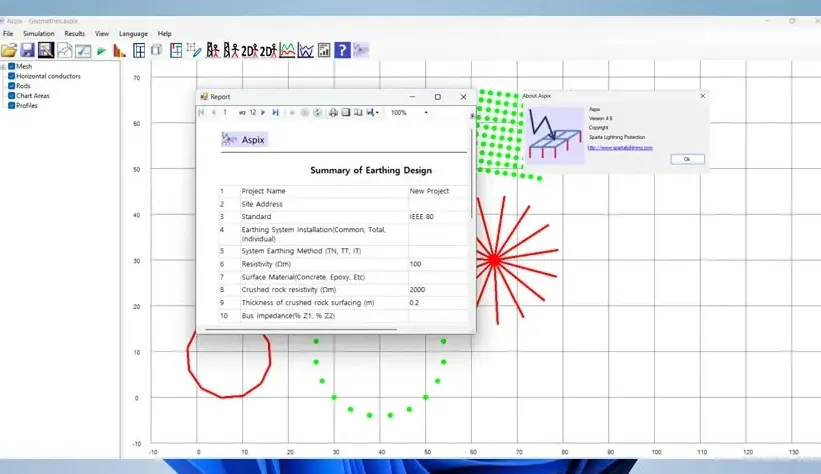This screenshot has width=821, height=474.
Task: Run simulation with the green play arrow
Action: (x=102, y=51)
